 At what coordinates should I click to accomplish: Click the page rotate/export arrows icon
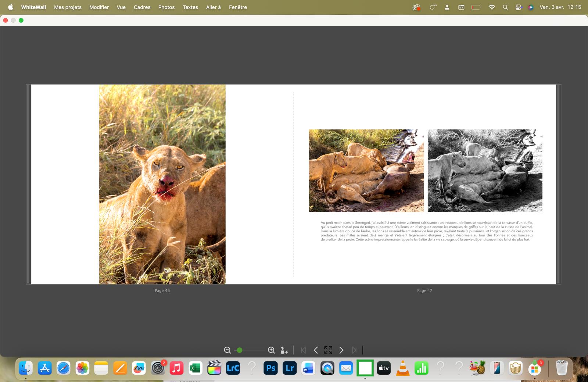point(284,350)
